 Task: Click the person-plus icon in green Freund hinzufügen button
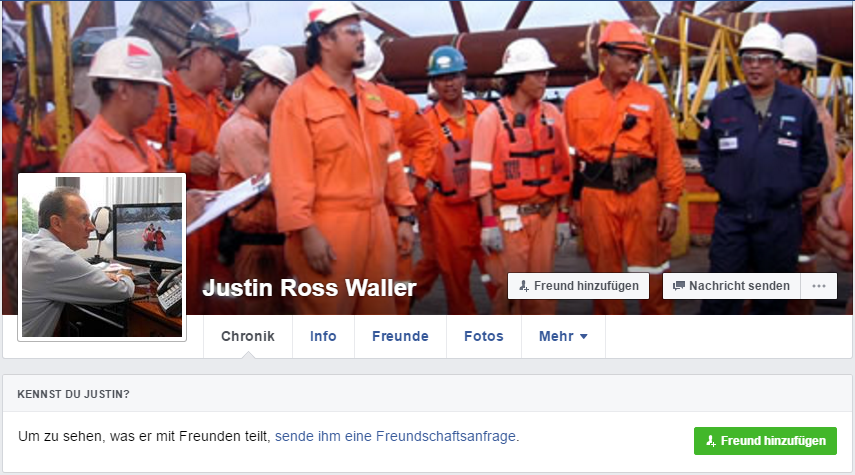711,441
